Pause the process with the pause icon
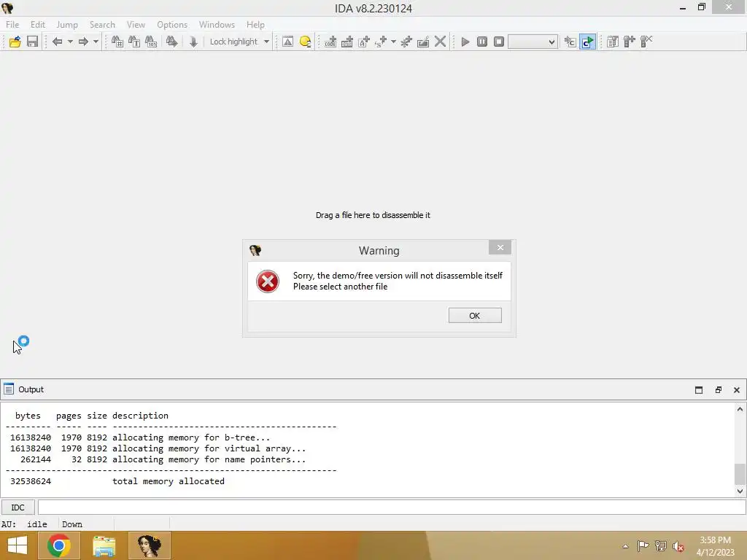Viewport: 747px width, 560px height. pos(482,42)
